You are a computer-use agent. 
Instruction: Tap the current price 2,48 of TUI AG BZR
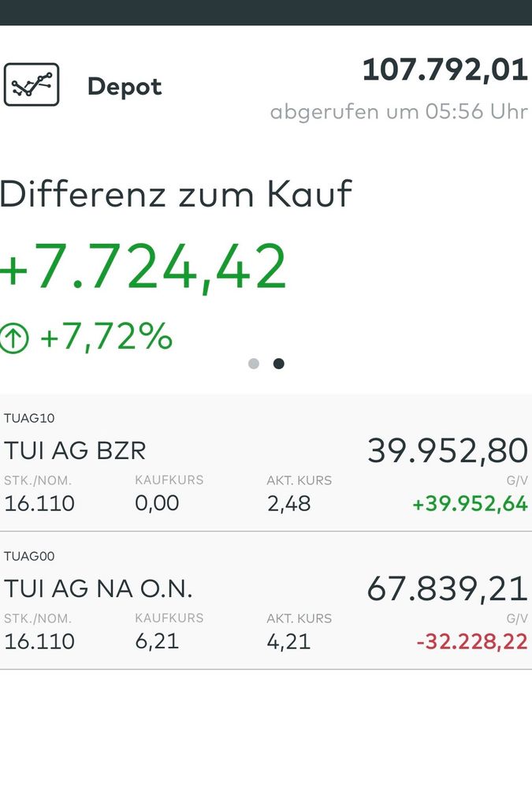pos(288,503)
